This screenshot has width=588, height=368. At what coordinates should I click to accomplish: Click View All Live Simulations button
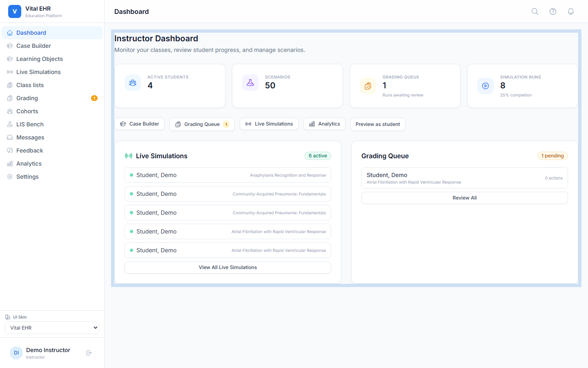point(228,267)
